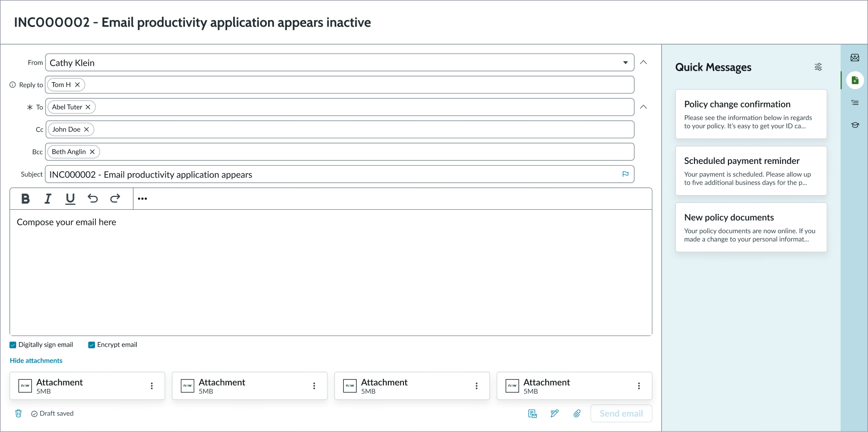Toggle bold formatting in the compose toolbar
The image size is (868, 432).
tap(25, 198)
